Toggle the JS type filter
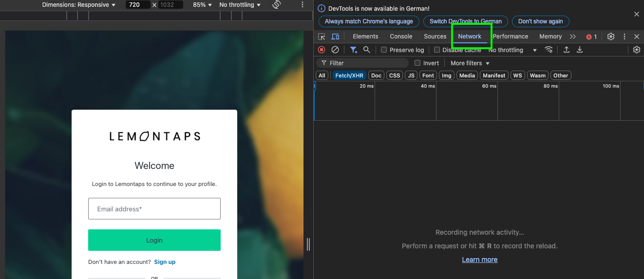 pyautogui.click(x=411, y=75)
